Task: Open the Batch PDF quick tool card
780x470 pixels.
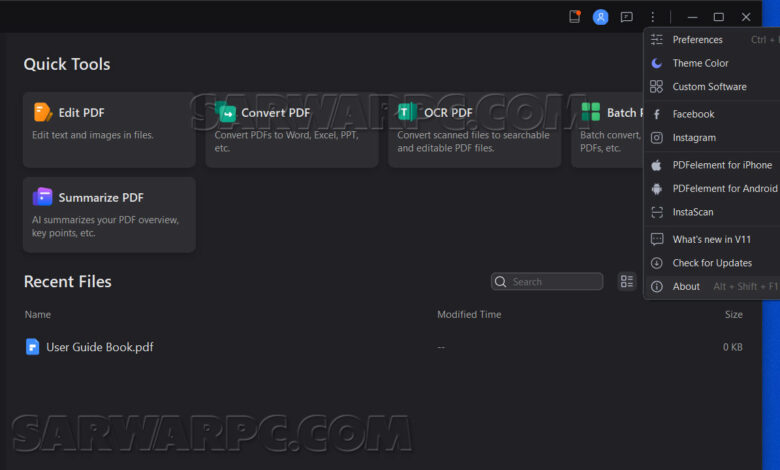Action: point(607,129)
